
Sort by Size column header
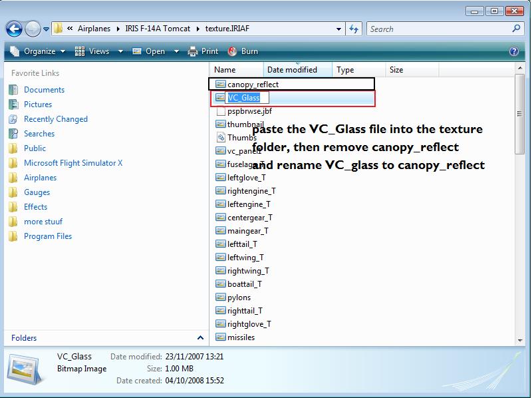tap(412, 70)
